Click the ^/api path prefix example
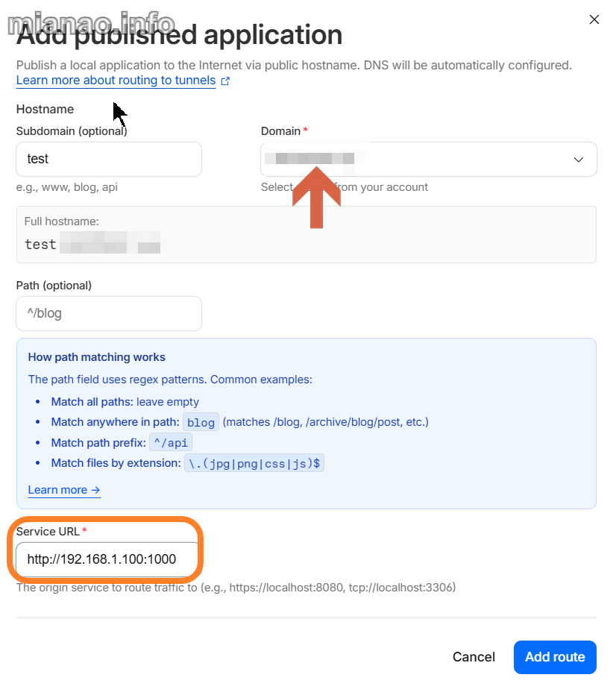This screenshot has height=695, width=616. coord(171,443)
